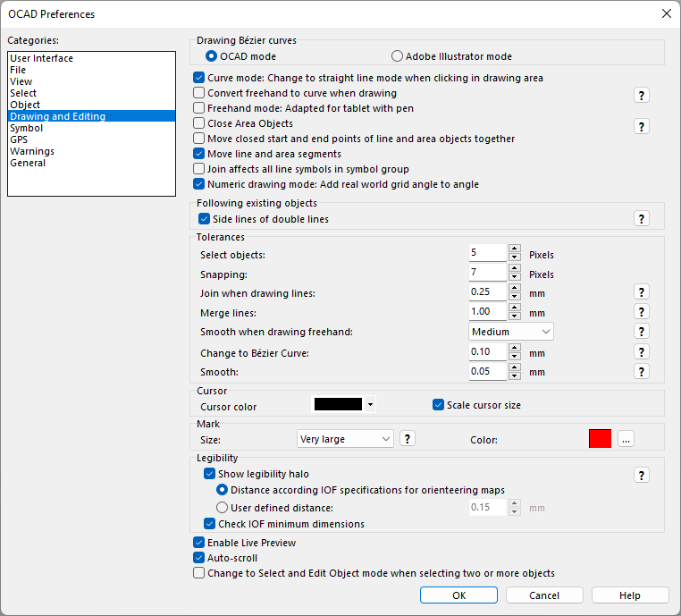
Task: Click the Snapping pixels input field
Action: pyautogui.click(x=488, y=273)
